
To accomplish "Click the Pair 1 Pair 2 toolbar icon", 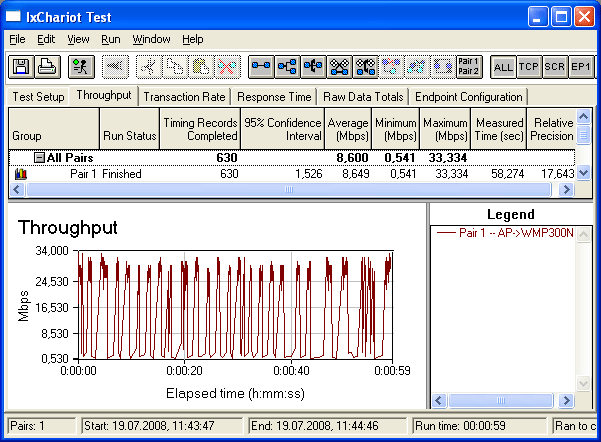I will [469, 67].
